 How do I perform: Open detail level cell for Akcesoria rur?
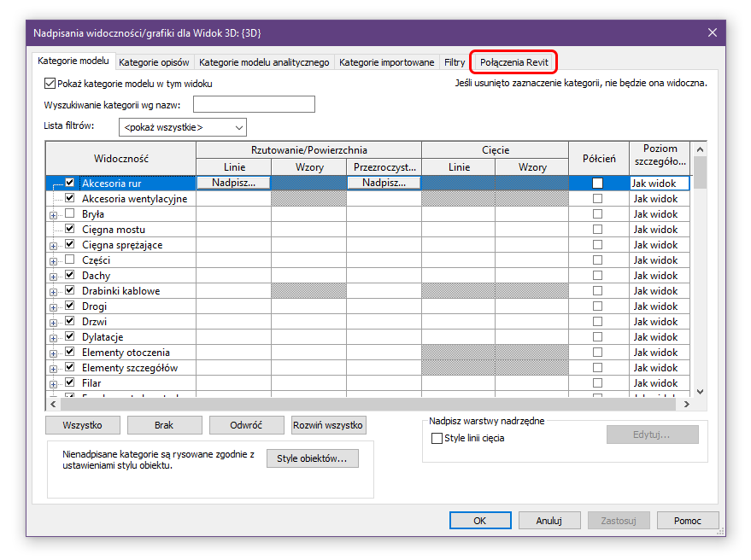pyautogui.click(x=660, y=183)
